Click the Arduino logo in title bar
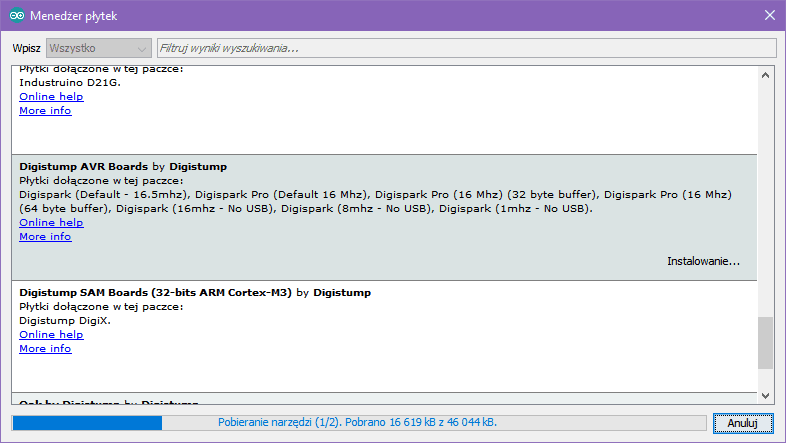This screenshot has width=786, height=443. 17,15
